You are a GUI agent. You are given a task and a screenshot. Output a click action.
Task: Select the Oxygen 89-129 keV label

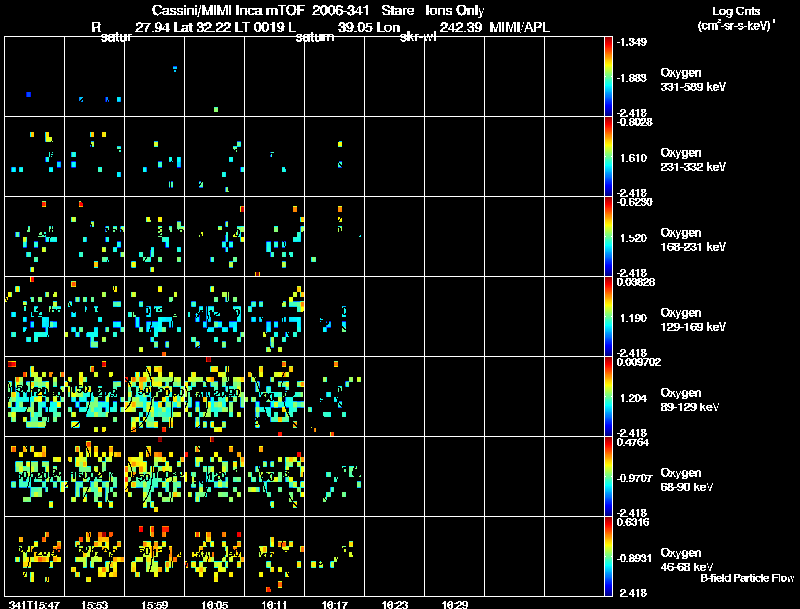(690, 400)
